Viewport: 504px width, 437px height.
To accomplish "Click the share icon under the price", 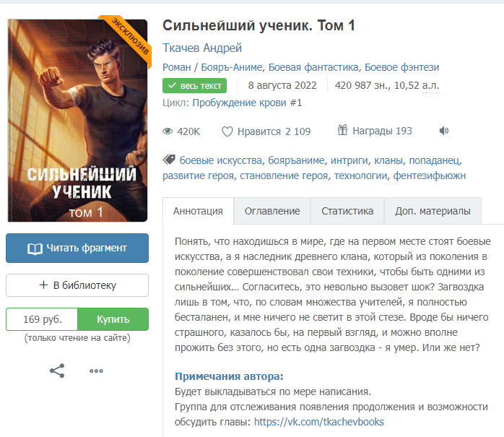I will tap(57, 371).
